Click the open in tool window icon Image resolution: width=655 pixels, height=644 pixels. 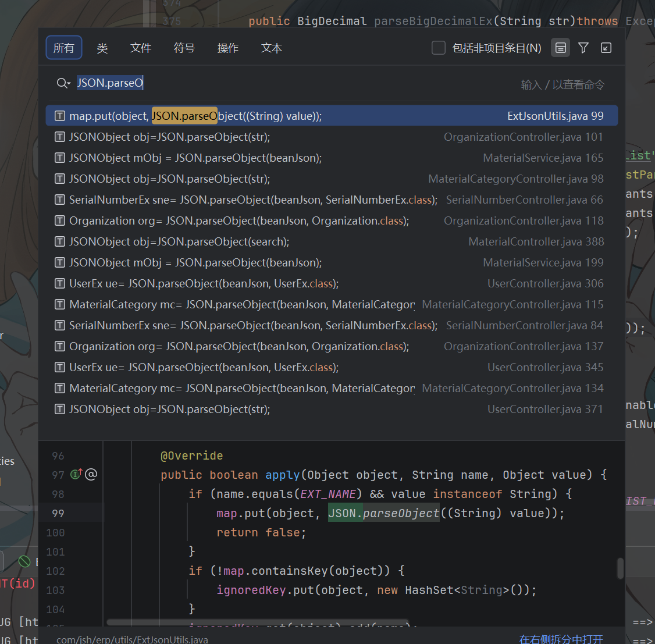pyautogui.click(x=606, y=48)
